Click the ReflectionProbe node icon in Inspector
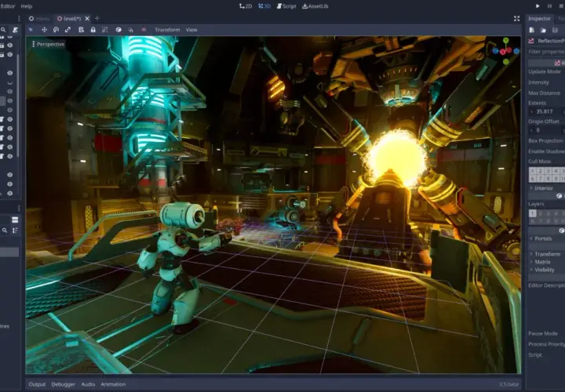The image size is (565, 392). (531, 41)
